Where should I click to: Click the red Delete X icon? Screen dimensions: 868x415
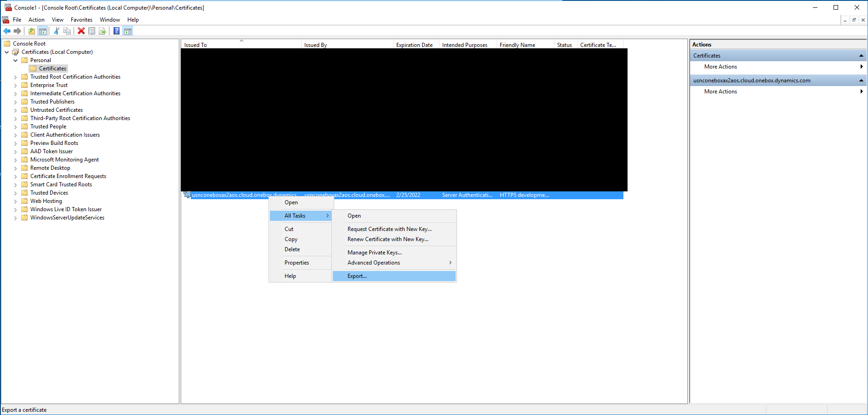[x=81, y=31]
